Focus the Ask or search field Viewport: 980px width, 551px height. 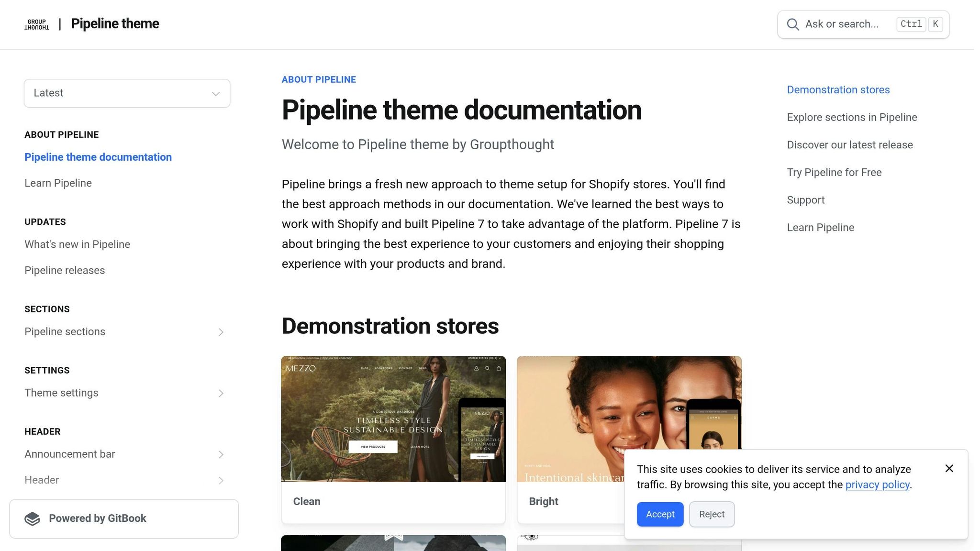863,24
